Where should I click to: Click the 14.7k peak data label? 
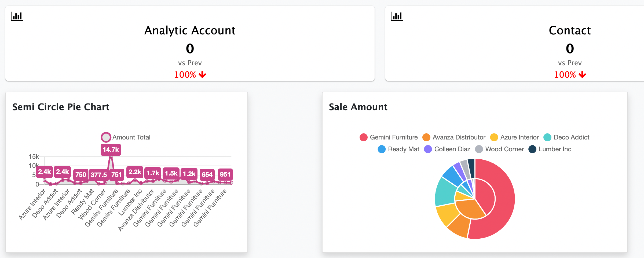111,150
